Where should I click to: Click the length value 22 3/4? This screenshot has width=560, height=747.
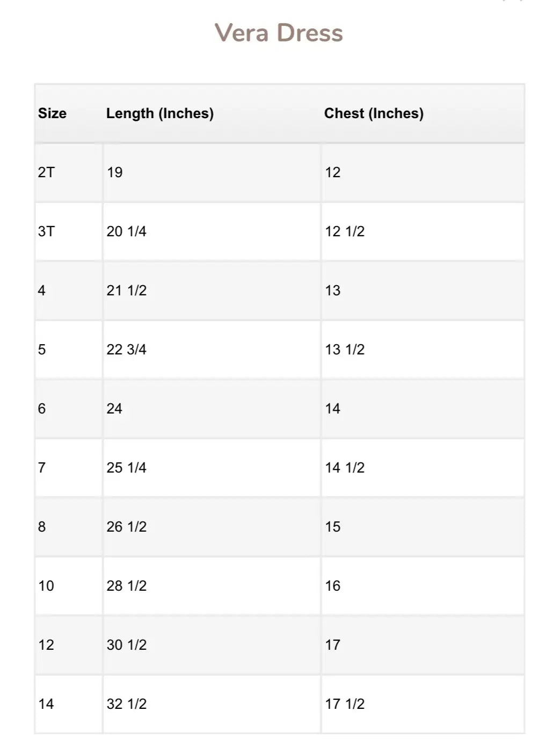126,350
